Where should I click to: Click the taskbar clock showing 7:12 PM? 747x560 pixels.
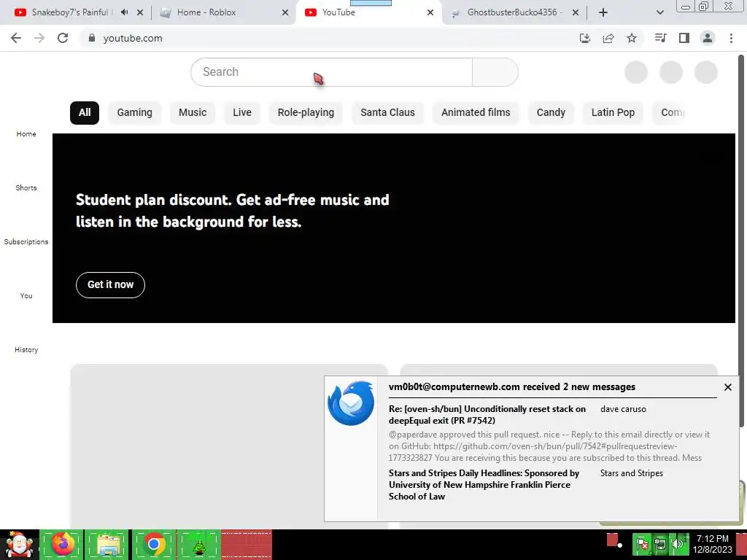[712, 544]
